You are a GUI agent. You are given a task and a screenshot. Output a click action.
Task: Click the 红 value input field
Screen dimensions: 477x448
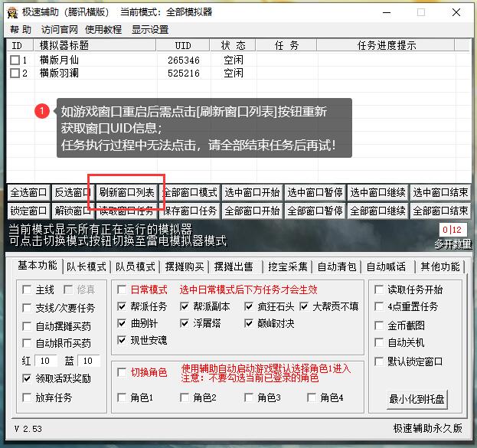pyautogui.click(x=46, y=361)
